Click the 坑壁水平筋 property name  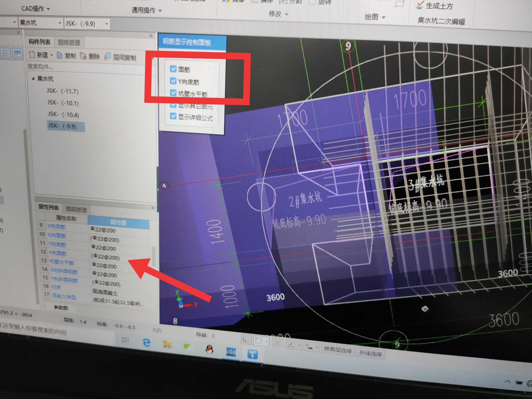point(62,262)
